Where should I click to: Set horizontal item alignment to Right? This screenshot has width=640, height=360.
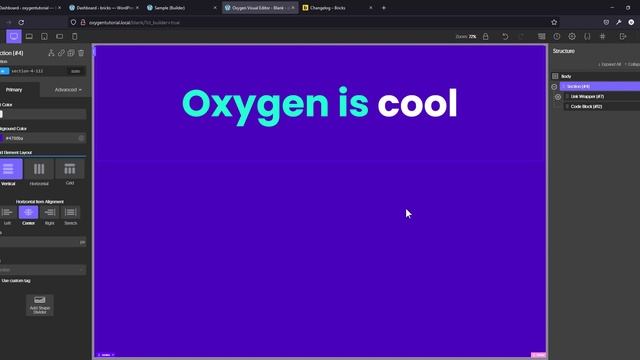pos(49,212)
